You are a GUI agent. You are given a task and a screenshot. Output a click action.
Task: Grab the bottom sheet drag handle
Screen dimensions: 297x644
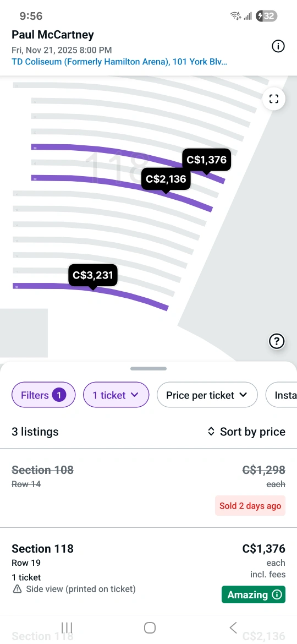(148, 368)
